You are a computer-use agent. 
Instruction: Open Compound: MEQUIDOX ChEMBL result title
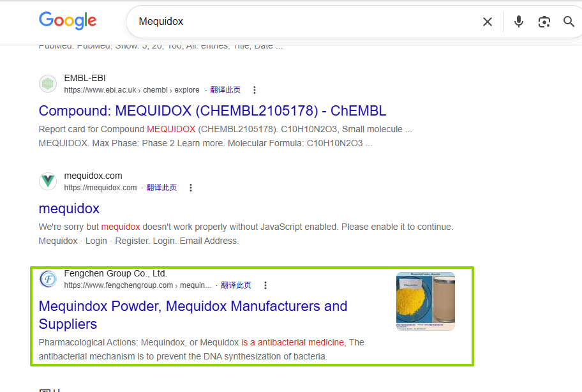213,110
